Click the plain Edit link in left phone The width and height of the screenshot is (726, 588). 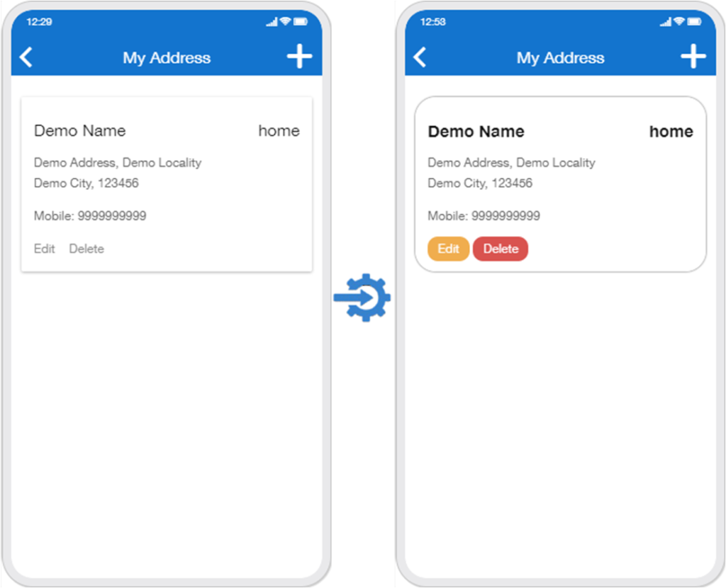pos(45,249)
